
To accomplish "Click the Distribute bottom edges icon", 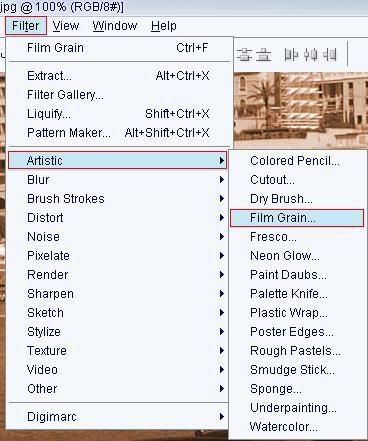I will click(x=264, y=54).
